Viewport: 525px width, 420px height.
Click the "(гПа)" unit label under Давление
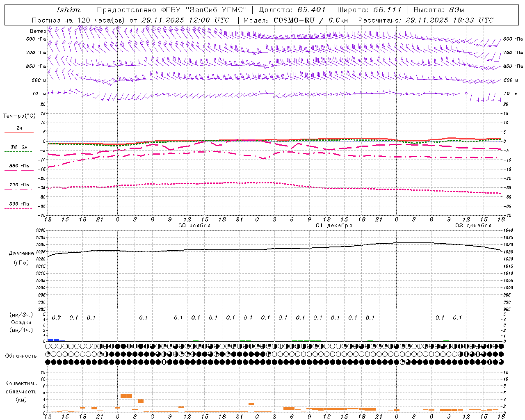pyautogui.click(x=21, y=263)
